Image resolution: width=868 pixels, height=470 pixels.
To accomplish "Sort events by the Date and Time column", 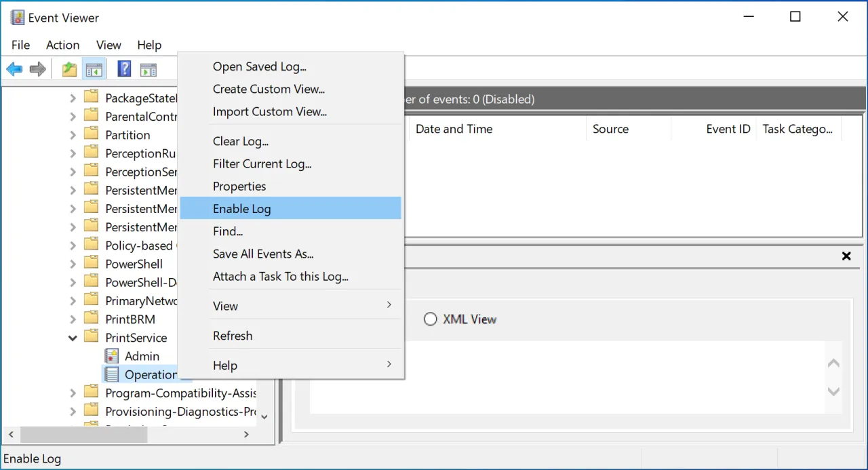I will 454,129.
